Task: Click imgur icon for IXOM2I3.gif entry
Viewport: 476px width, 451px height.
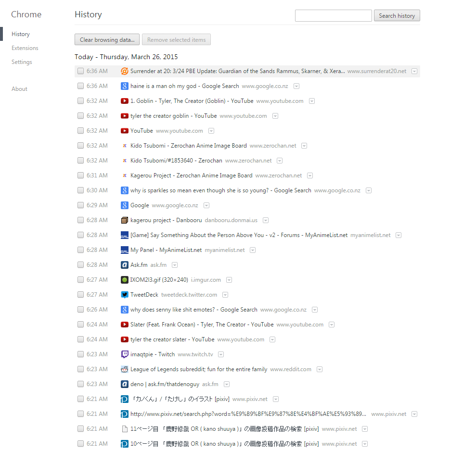Action: click(125, 280)
